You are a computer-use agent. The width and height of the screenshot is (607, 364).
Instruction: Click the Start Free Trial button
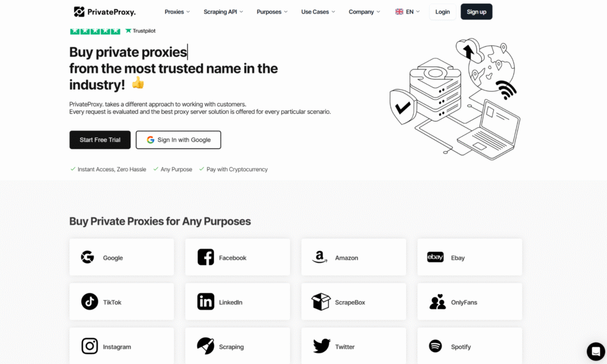[100, 140]
